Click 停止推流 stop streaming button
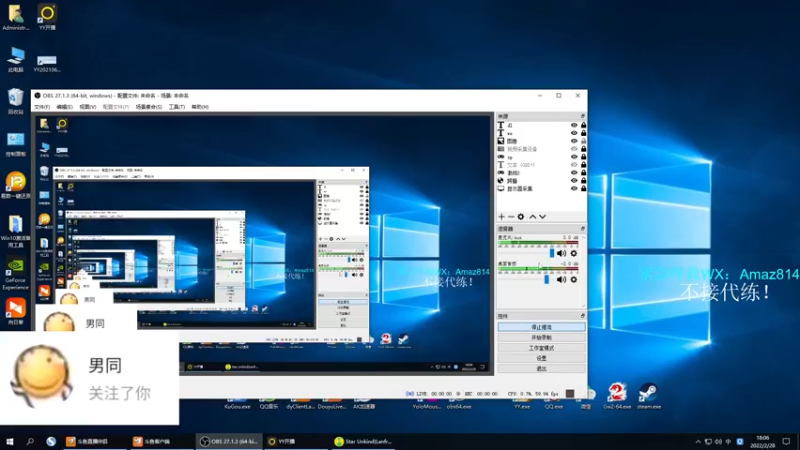This screenshot has height=450, width=800. 541,327
